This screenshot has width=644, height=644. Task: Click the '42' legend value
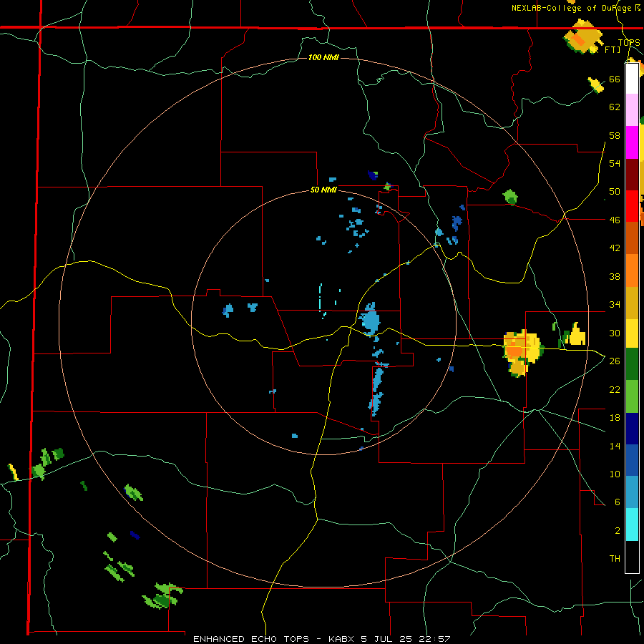(x=615, y=248)
